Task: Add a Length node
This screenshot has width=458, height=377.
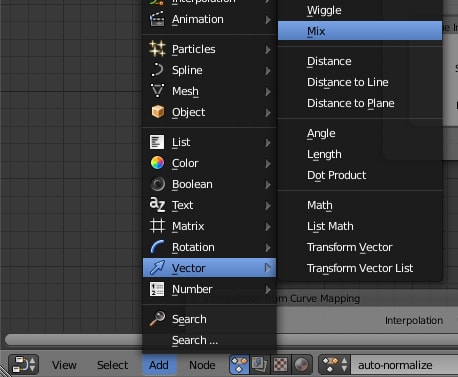Action: pyautogui.click(x=360, y=154)
